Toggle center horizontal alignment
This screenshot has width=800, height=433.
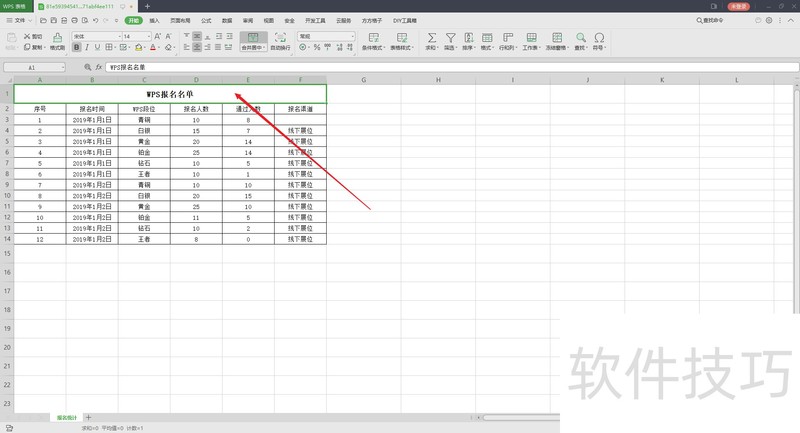pyautogui.click(x=197, y=47)
